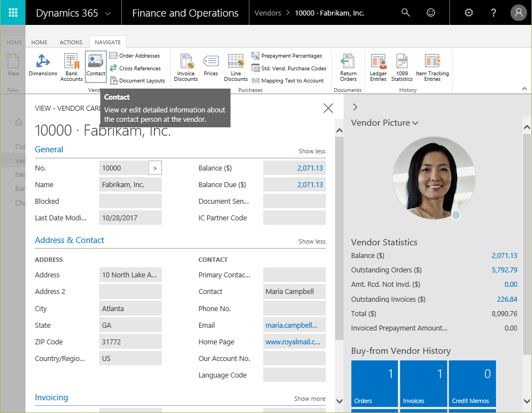Viewport: 532px width, 413px height.
Task: Click the vendor card scroll up arrow
Action: pyautogui.click(x=339, y=131)
